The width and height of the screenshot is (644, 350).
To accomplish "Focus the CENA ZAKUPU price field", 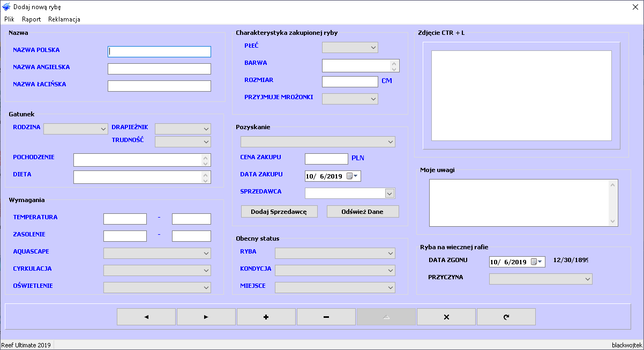I will click(326, 159).
